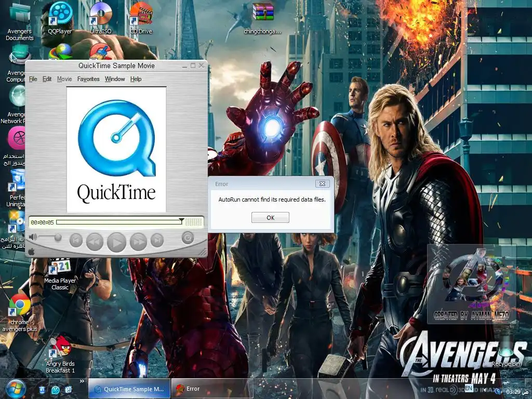Play the QuickTime sample movie

click(x=116, y=242)
